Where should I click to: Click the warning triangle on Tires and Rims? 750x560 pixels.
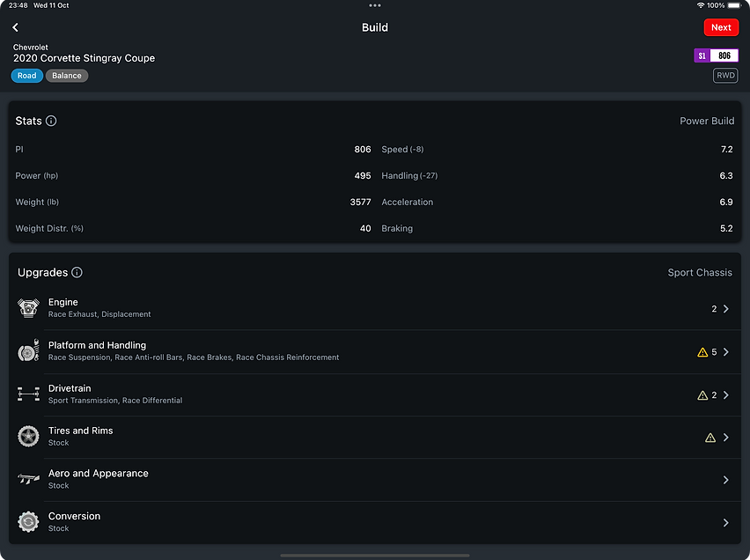(x=710, y=437)
